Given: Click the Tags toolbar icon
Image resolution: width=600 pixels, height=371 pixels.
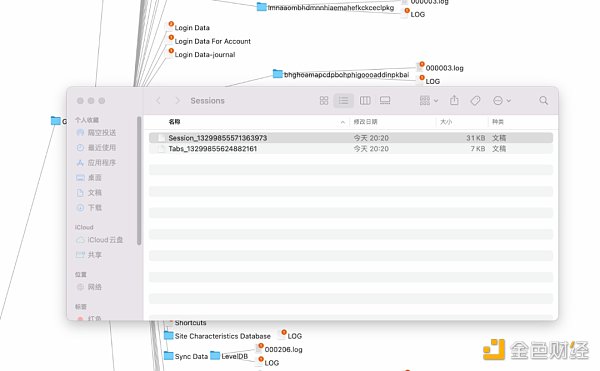Looking at the screenshot, I should click(x=475, y=101).
